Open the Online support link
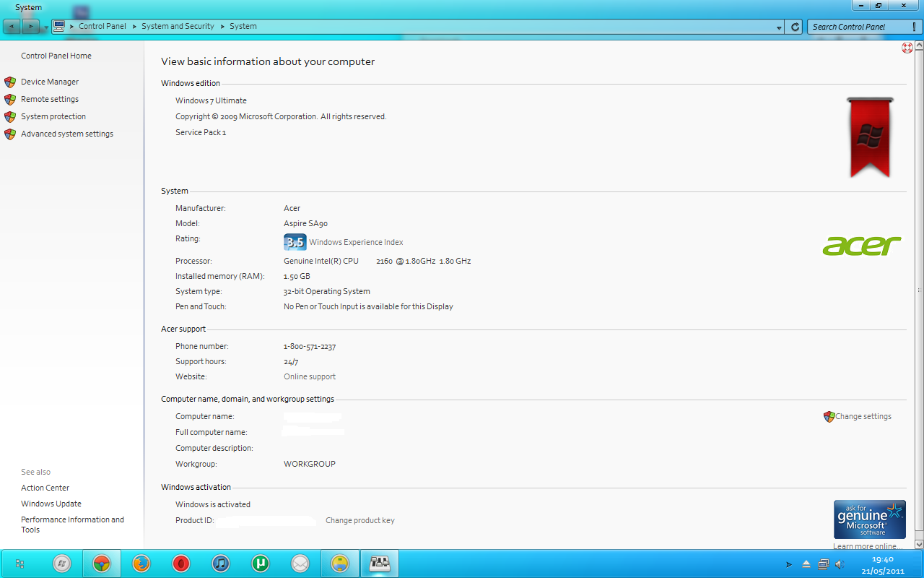The width and height of the screenshot is (924, 578). click(310, 376)
